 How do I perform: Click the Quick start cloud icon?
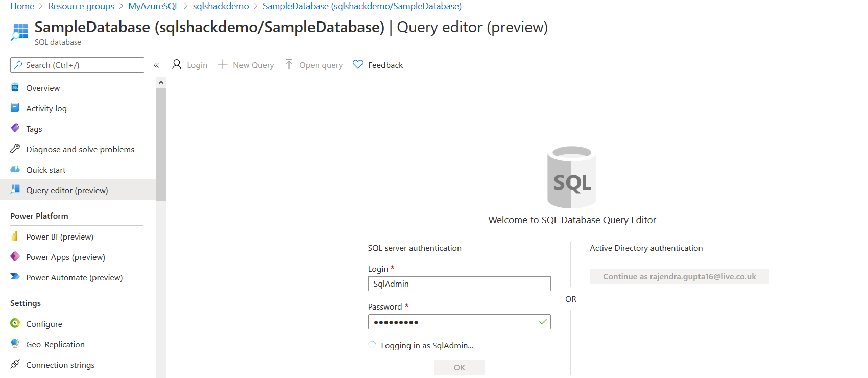click(15, 169)
